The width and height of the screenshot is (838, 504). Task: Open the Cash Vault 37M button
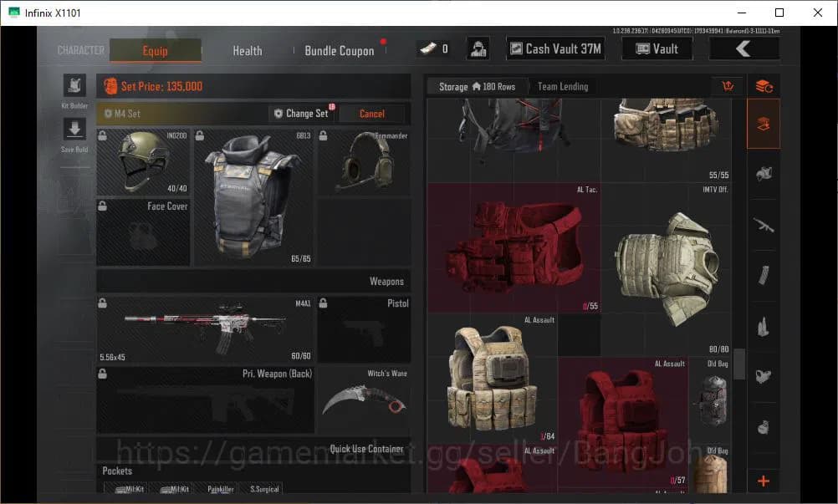point(555,48)
